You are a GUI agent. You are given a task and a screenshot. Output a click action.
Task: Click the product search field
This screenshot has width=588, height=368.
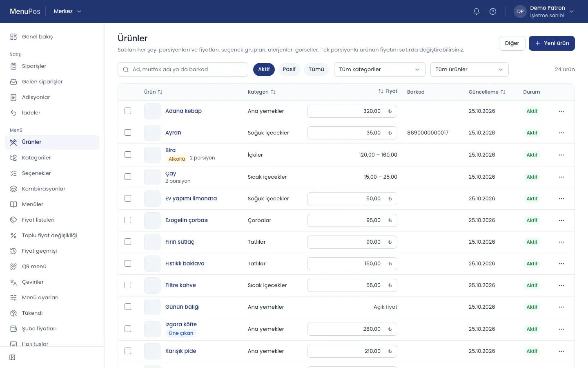click(x=183, y=70)
